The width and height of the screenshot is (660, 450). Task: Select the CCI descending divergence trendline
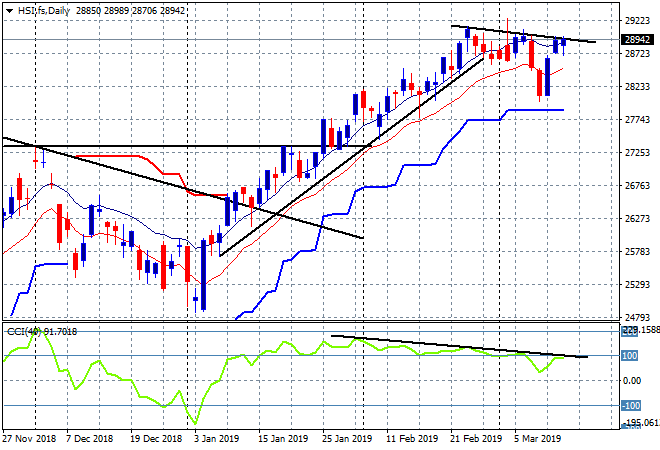459,346
